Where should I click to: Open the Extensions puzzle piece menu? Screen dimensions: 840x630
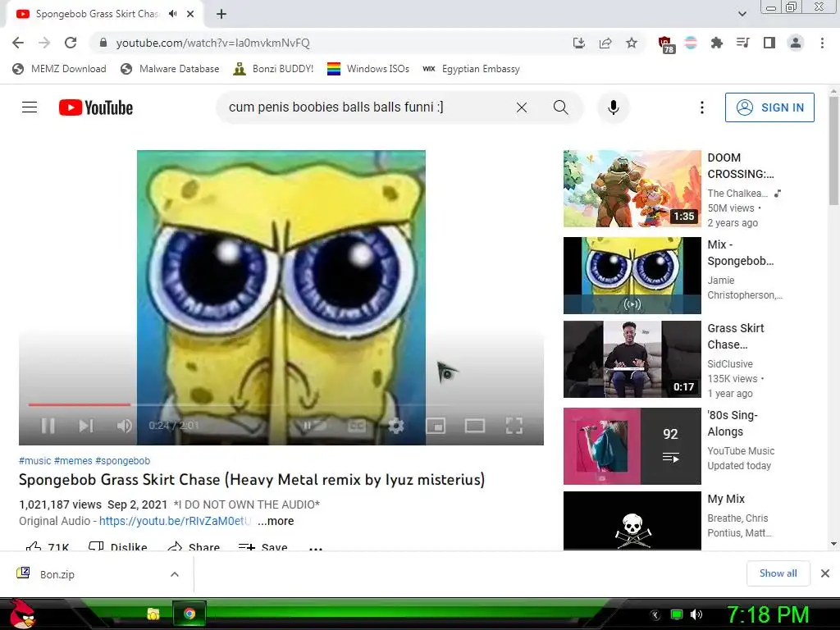(x=716, y=43)
